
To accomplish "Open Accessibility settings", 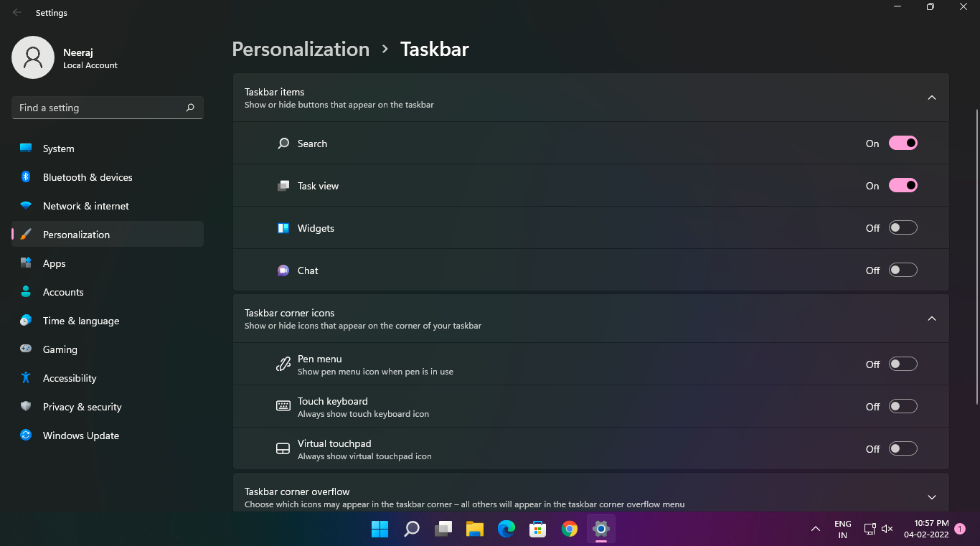I will tap(108, 378).
